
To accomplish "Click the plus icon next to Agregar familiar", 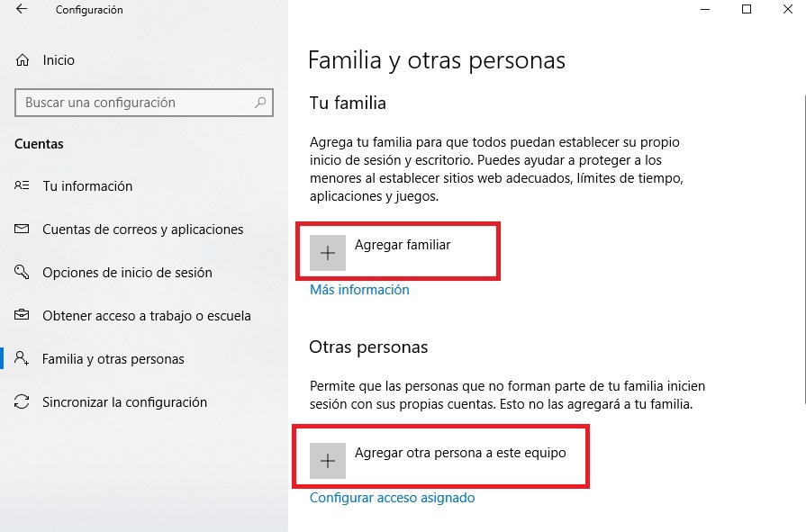I will pos(327,252).
